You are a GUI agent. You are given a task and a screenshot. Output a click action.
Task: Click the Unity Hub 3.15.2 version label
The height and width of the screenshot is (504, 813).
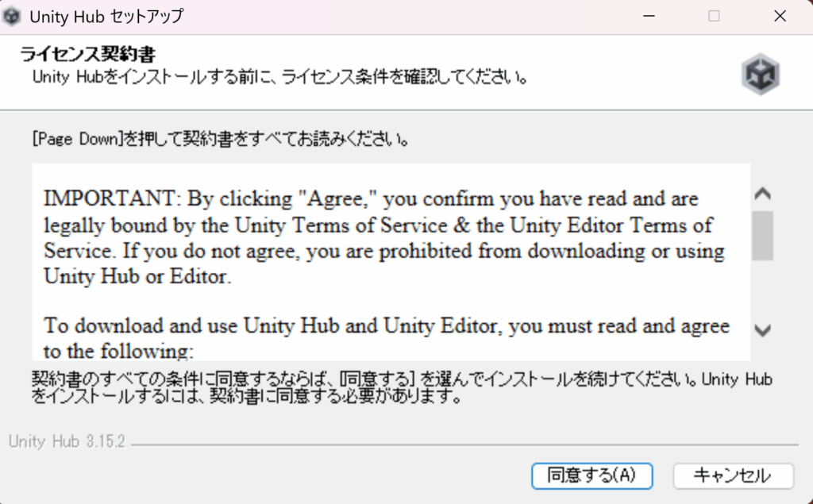67,442
